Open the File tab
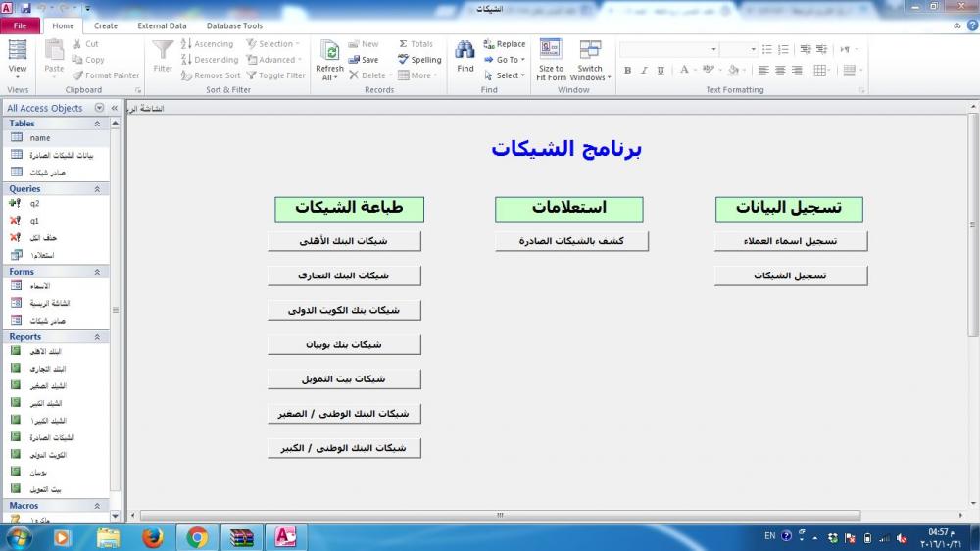This screenshot has width=980, height=551. (x=20, y=25)
